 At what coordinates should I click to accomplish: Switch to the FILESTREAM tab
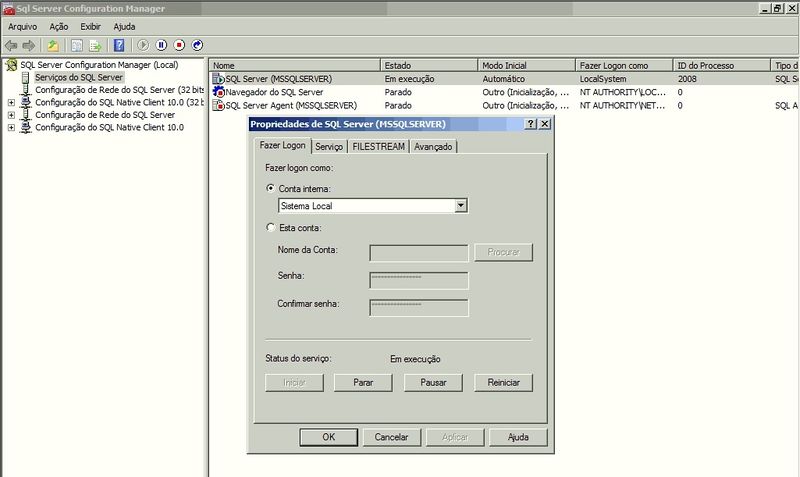(378, 147)
